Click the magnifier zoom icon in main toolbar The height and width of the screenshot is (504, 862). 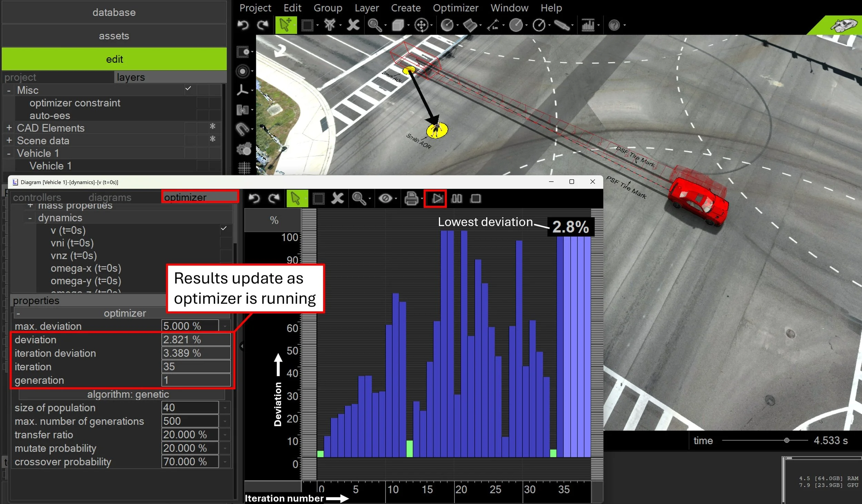pyautogui.click(x=374, y=25)
